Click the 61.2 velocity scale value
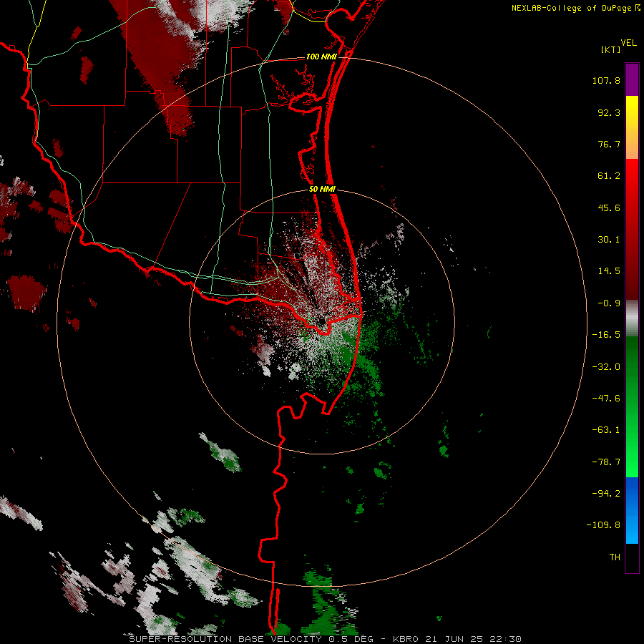The width and height of the screenshot is (644, 644). click(609, 176)
